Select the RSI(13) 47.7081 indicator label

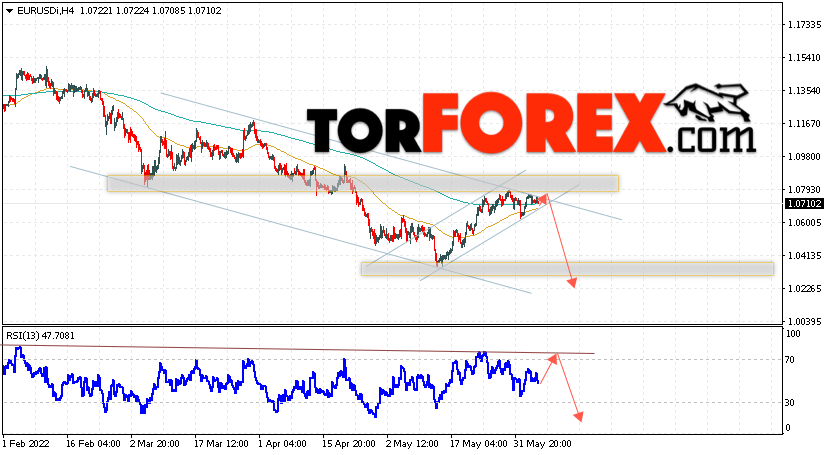pos(41,336)
